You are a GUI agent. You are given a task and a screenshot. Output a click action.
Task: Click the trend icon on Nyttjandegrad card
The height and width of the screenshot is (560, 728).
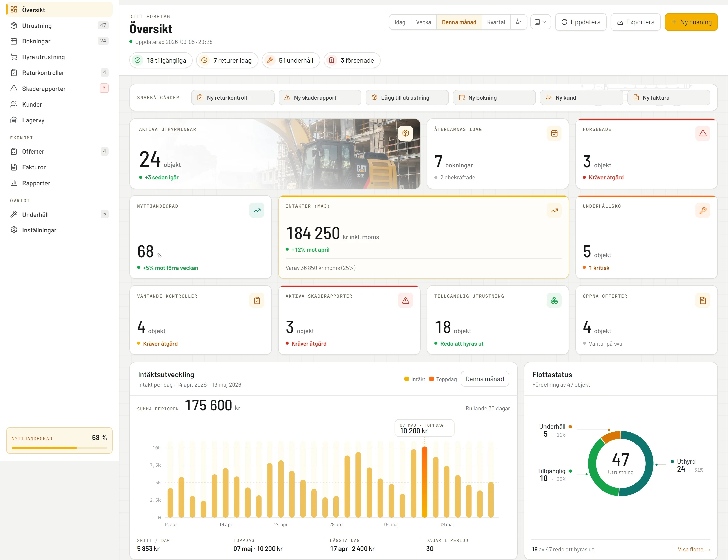click(x=257, y=210)
